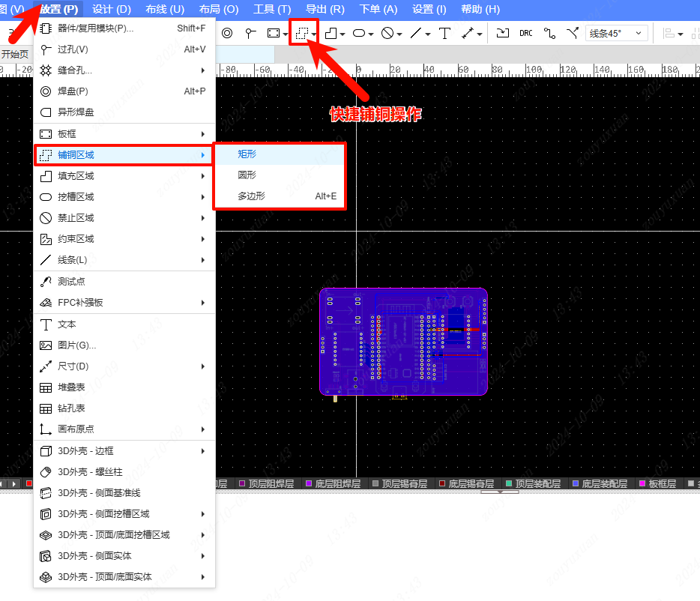Select the fill region tool in toolbar
The width and height of the screenshot is (700, 601).
click(x=331, y=33)
